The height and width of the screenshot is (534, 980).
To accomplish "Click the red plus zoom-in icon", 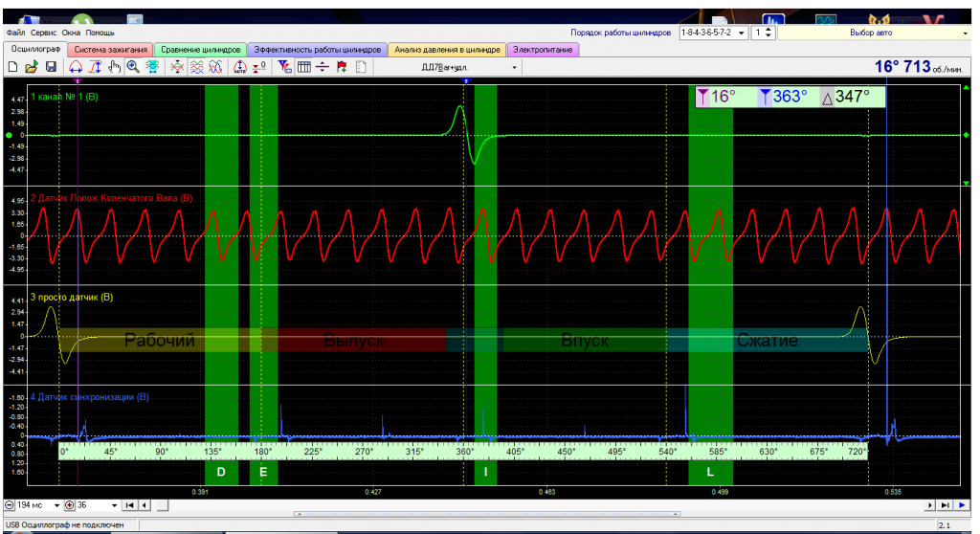I will pyautogui.click(x=69, y=505).
